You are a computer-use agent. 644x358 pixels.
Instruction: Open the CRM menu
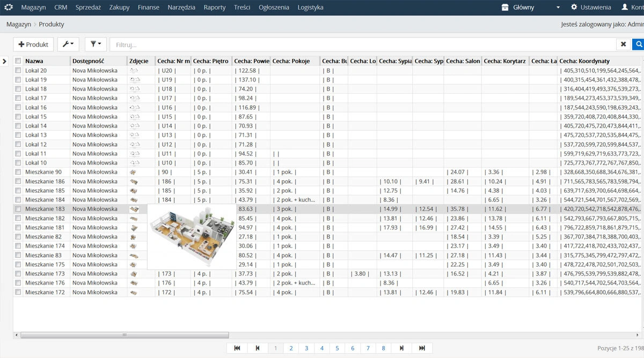coord(61,8)
